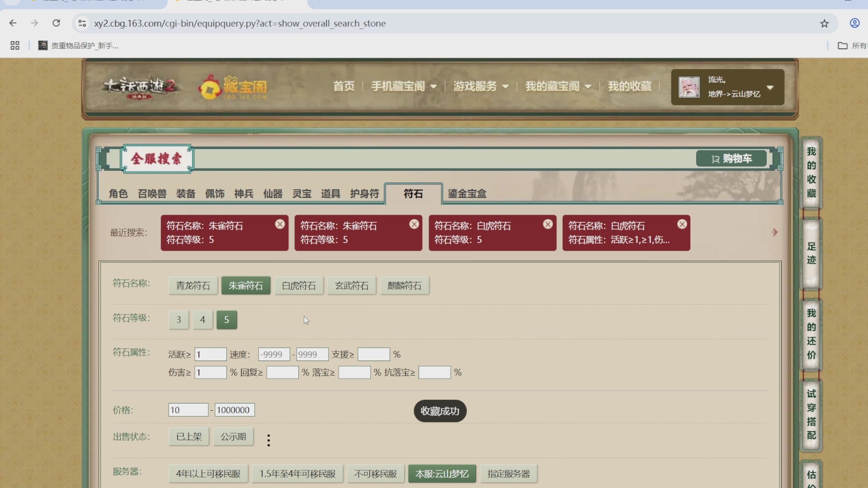
Task: Click the 支援≥ input field
Action: (374, 354)
